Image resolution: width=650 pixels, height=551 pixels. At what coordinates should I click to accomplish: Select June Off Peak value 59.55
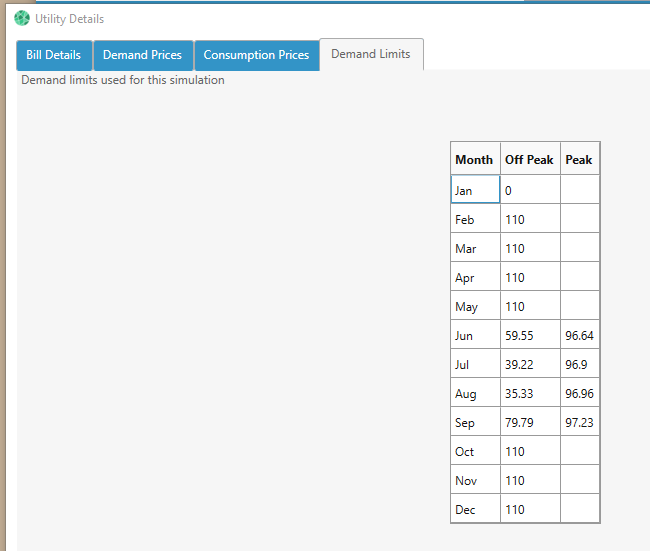tap(530, 336)
